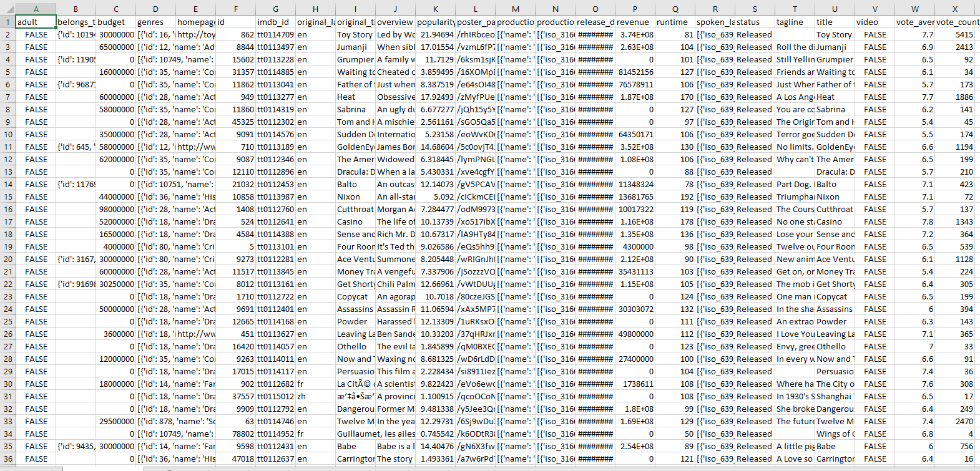
Task: Select the tagline cell starting "Envy, gree"
Action: click(795, 346)
